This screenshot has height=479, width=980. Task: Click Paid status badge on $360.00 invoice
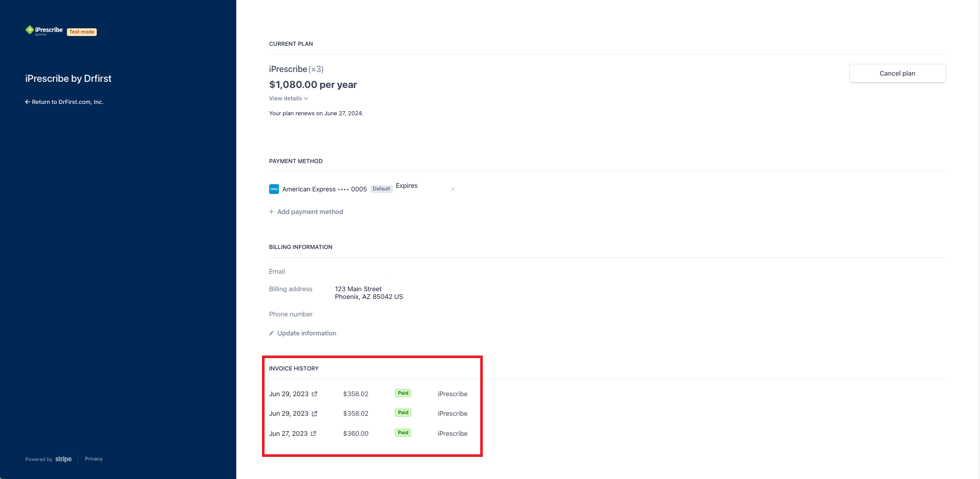pyautogui.click(x=403, y=433)
